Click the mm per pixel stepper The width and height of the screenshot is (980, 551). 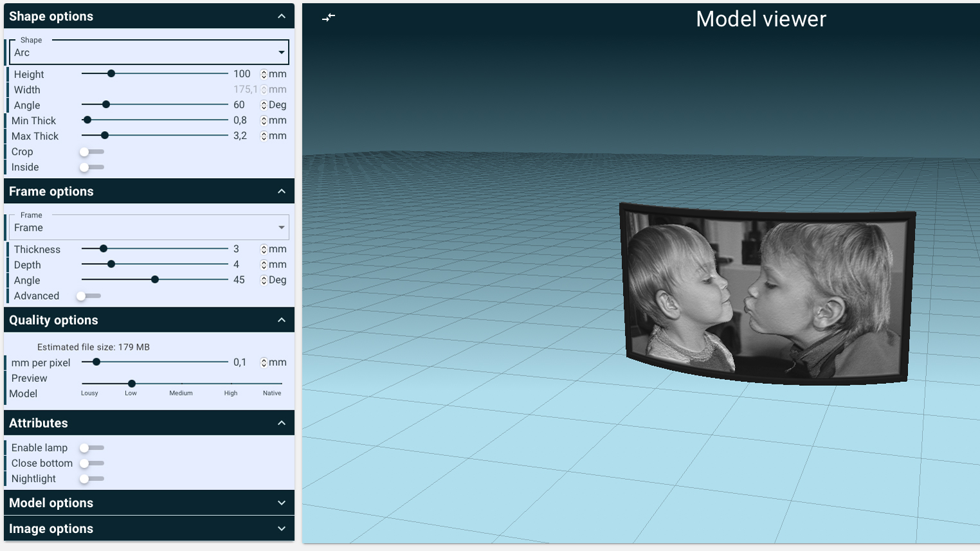(x=264, y=363)
